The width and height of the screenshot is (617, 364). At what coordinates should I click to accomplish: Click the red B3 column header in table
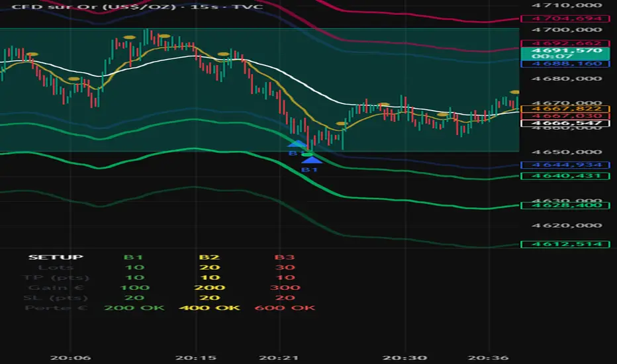coord(285,257)
